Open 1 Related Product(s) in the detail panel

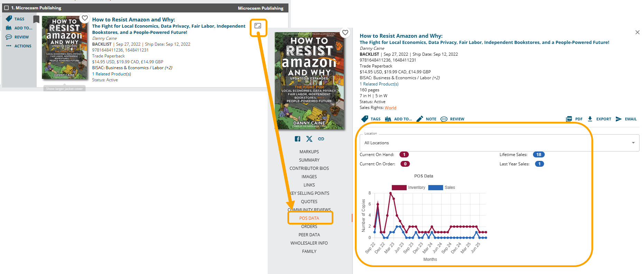(x=379, y=84)
